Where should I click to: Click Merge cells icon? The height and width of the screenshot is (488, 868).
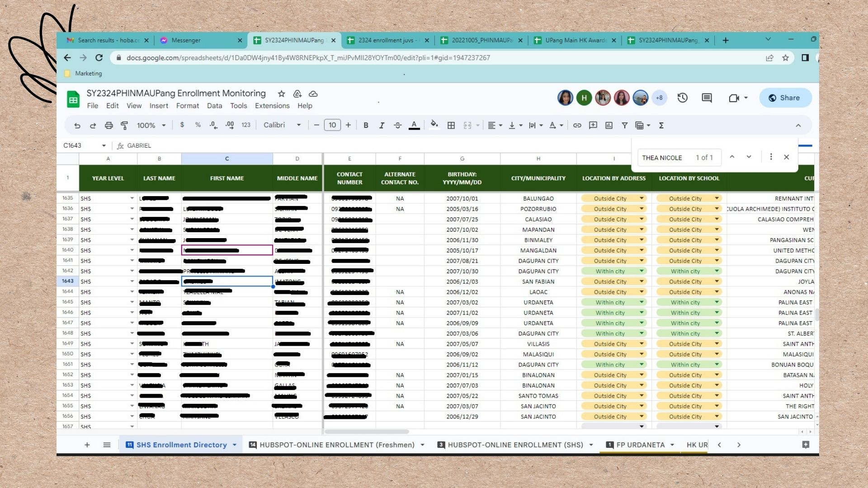[x=467, y=125]
